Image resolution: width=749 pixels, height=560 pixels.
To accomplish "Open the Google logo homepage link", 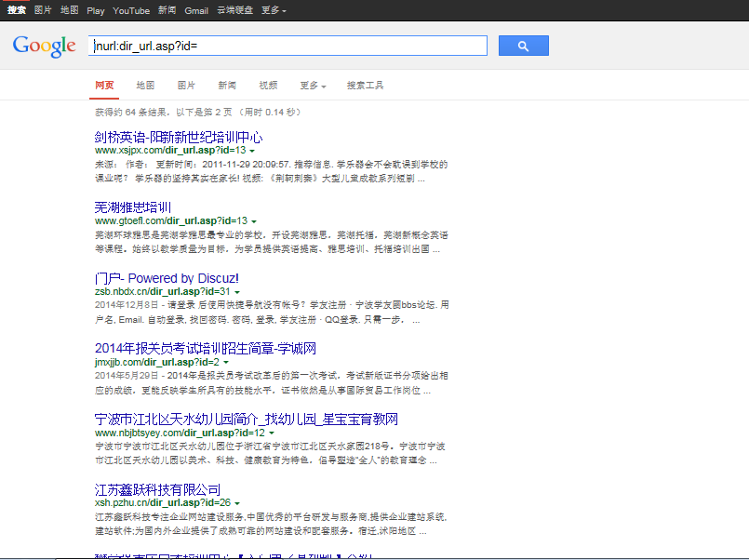I will [44, 47].
